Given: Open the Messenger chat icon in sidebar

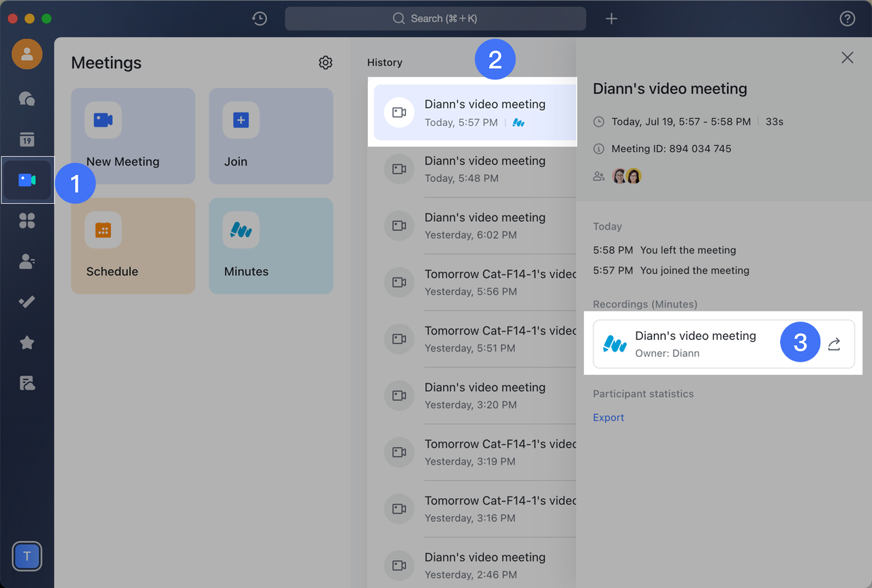Looking at the screenshot, I should pyautogui.click(x=27, y=99).
